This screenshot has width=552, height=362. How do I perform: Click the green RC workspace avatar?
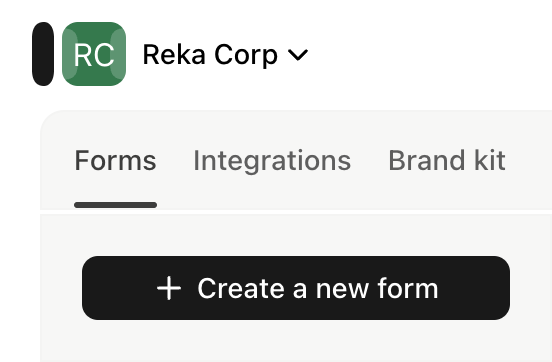94,54
